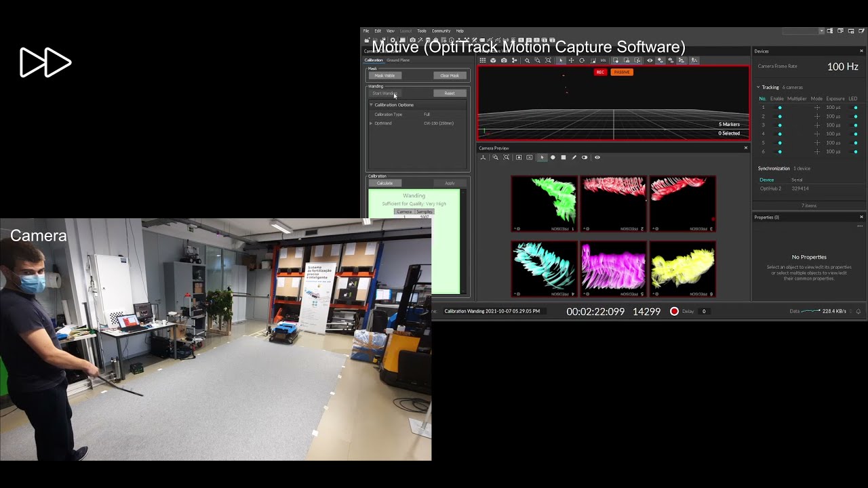Collapse the Calibration Options section

371,105
